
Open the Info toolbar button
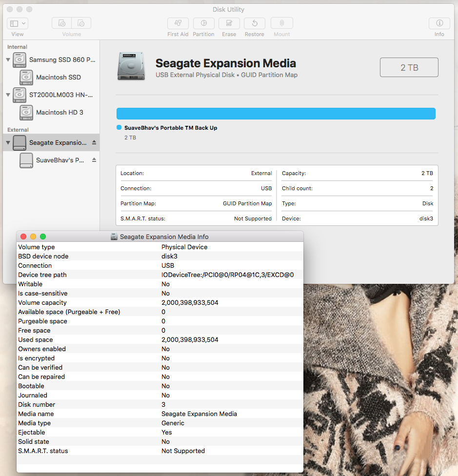pos(439,23)
